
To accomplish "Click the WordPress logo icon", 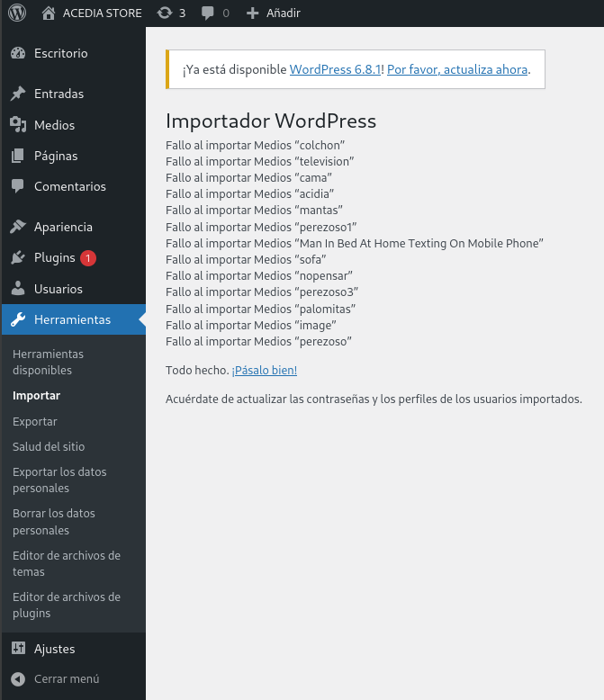I will [17, 13].
